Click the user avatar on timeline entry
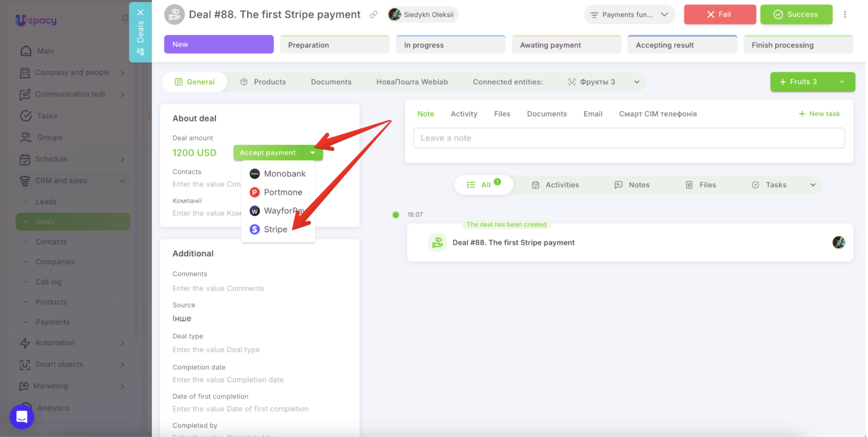This screenshot has width=868, height=437. click(838, 243)
